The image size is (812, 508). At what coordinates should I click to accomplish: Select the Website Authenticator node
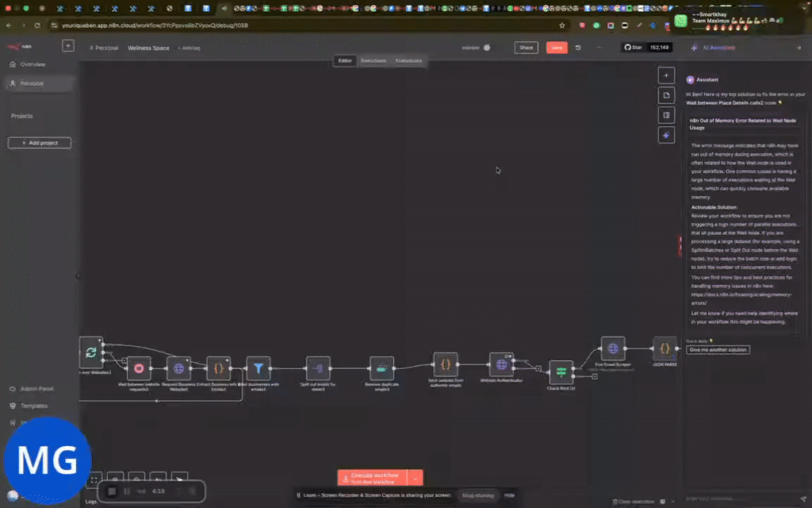coord(501,364)
